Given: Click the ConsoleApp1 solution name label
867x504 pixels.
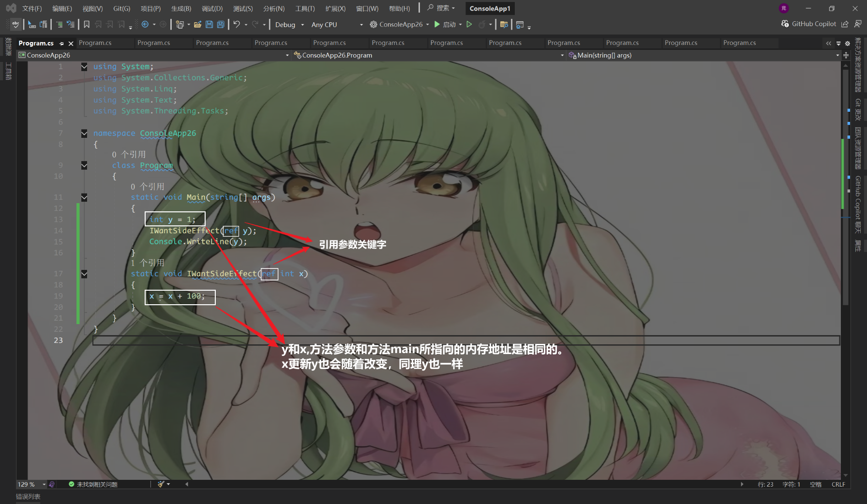Looking at the screenshot, I should point(490,8).
